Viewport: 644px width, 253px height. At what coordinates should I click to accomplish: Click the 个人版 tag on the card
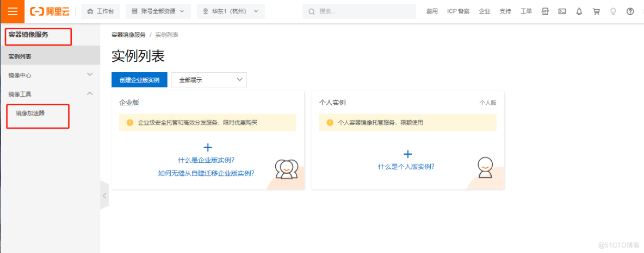pyautogui.click(x=488, y=103)
